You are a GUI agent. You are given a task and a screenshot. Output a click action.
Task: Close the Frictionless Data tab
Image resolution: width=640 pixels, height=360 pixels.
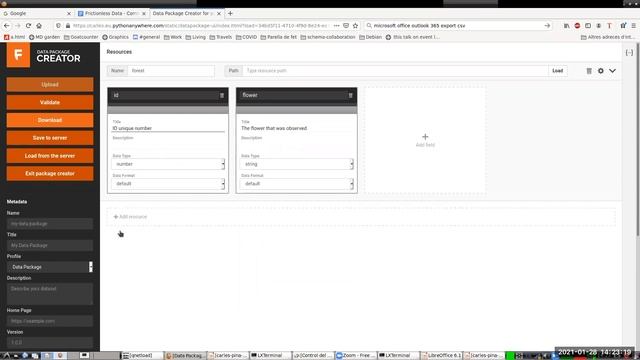(x=144, y=13)
